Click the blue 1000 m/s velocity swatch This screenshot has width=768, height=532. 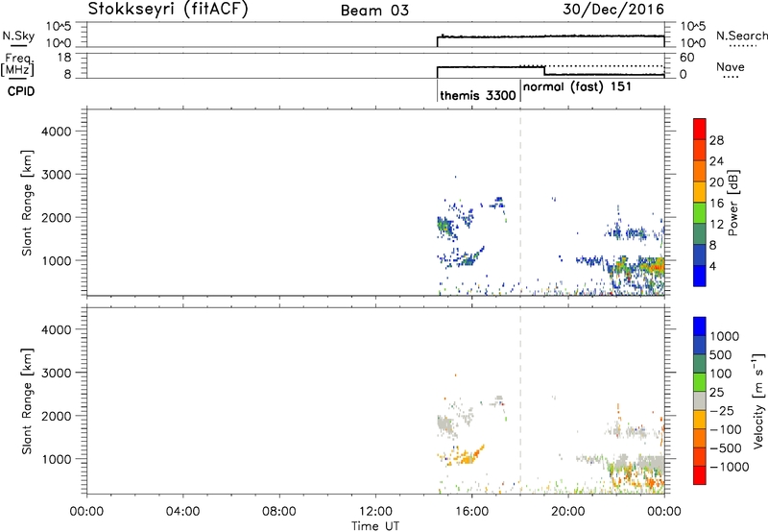[700, 326]
